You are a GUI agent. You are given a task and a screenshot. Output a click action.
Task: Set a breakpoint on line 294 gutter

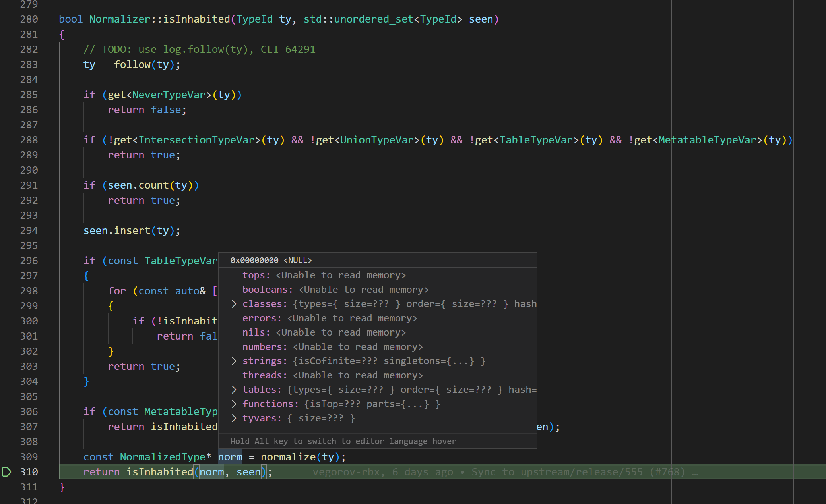6,230
